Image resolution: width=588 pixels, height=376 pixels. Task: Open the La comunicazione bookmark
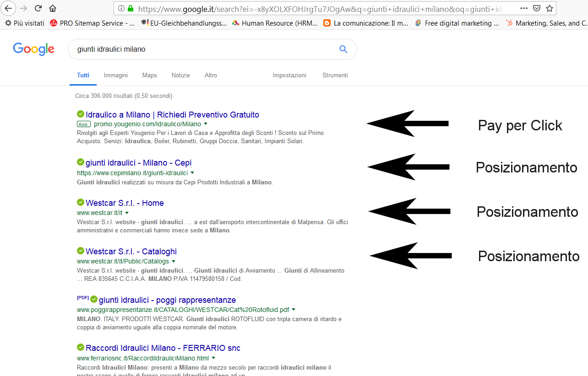pyautogui.click(x=366, y=23)
